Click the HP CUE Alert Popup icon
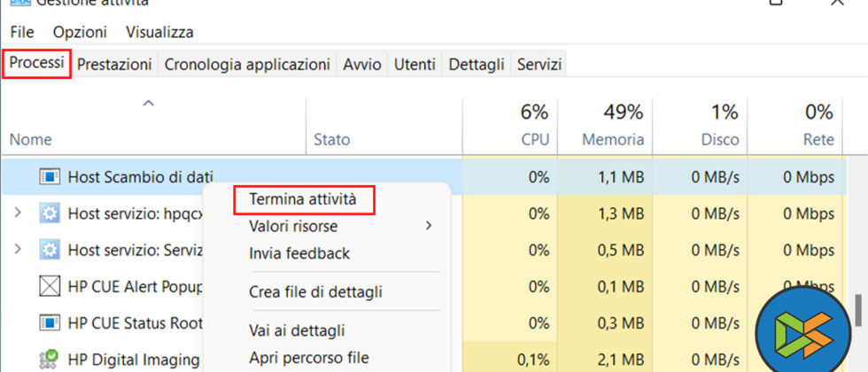868x372 pixels. [49, 287]
